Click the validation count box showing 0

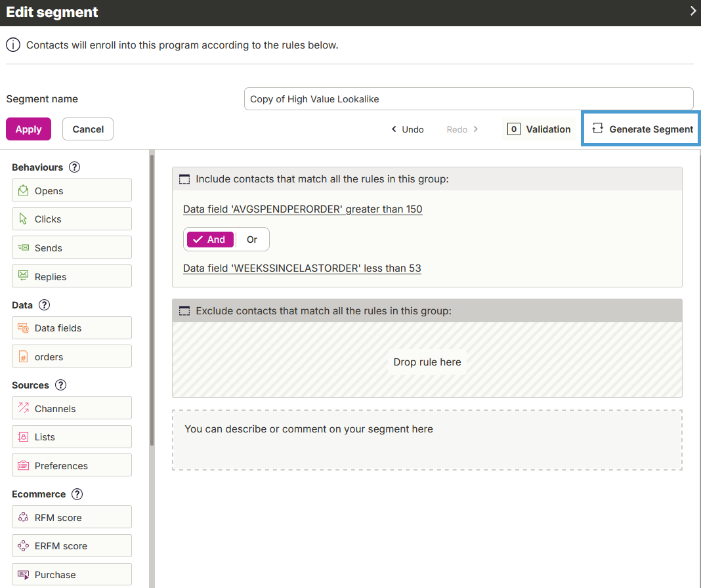click(x=514, y=129)
